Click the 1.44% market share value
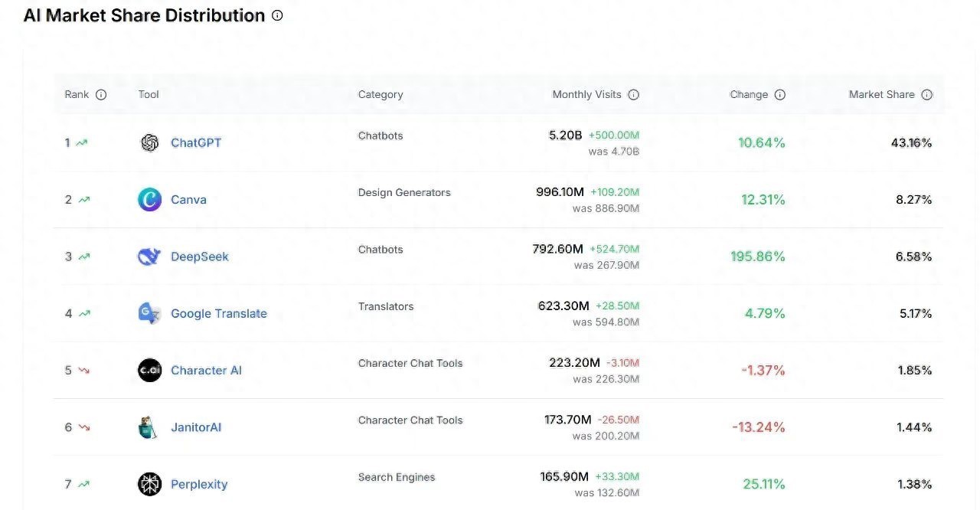Screen dimensions: 980x510 [915, 427]
